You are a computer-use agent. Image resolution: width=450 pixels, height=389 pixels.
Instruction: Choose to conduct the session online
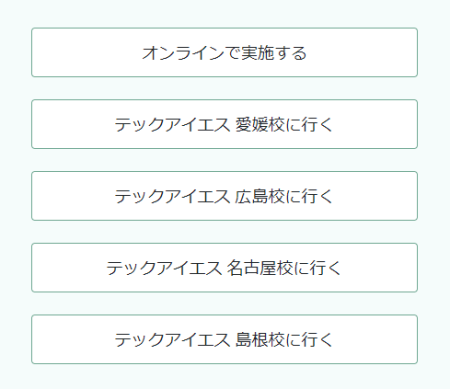point(224,52)
